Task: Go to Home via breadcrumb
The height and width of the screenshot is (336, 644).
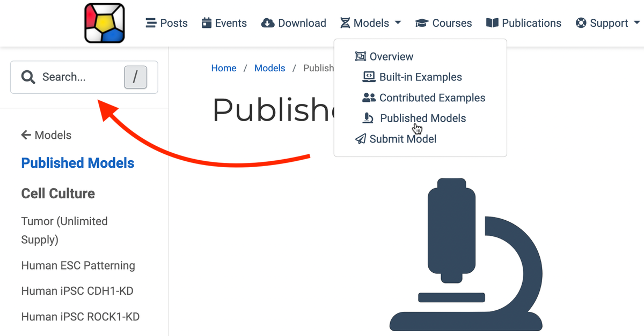Action: 224,68
